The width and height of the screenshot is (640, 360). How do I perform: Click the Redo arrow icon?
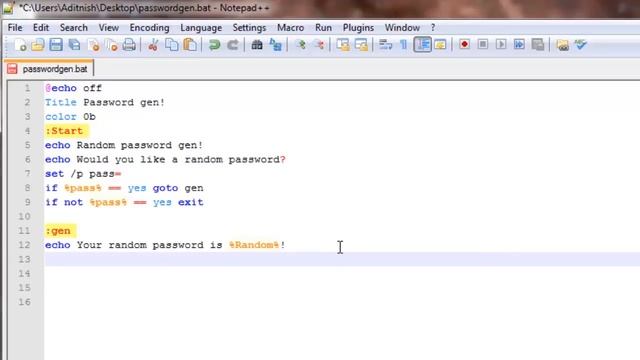[233, 45]
